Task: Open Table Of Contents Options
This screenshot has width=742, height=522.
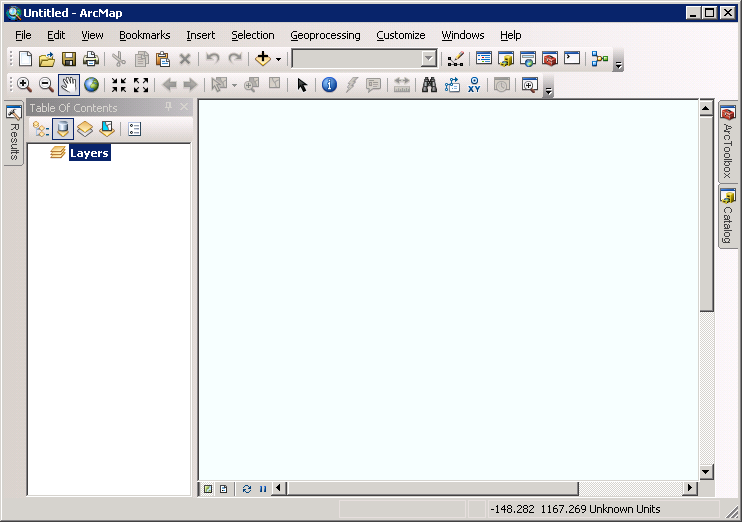Action: 134,129
